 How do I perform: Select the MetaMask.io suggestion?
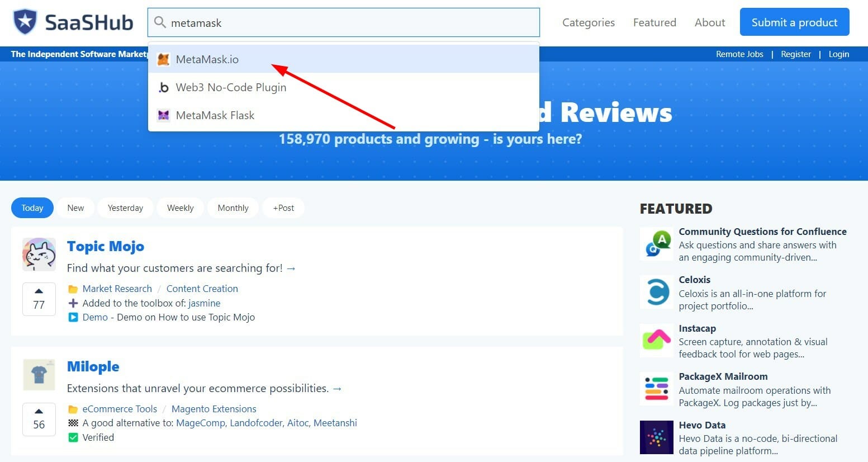tap(344, 59)
